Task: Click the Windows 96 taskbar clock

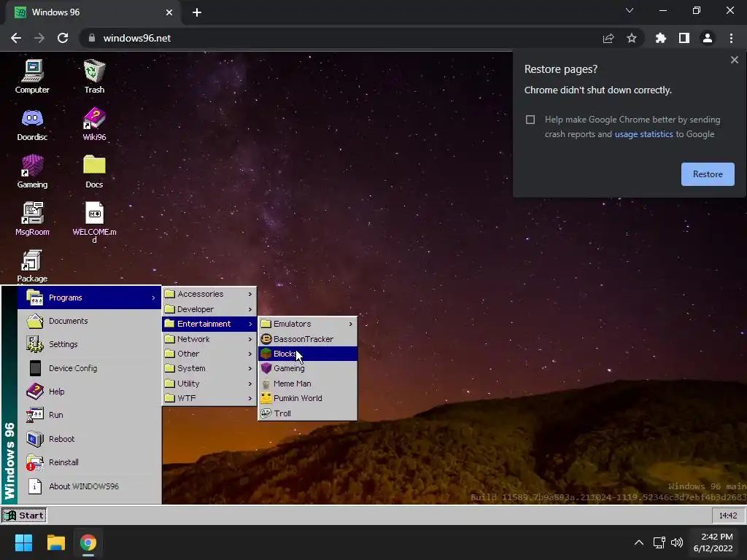Action: tap(728, 516)
